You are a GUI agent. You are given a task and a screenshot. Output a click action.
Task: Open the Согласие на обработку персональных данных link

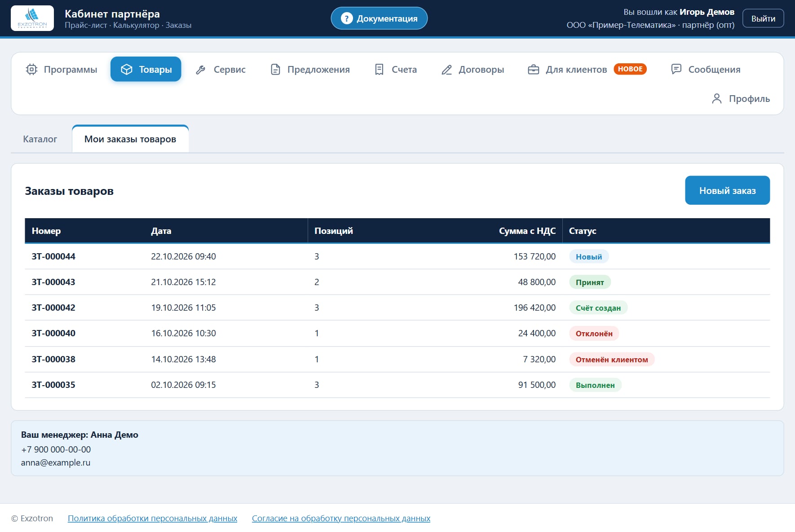point(341,518)
